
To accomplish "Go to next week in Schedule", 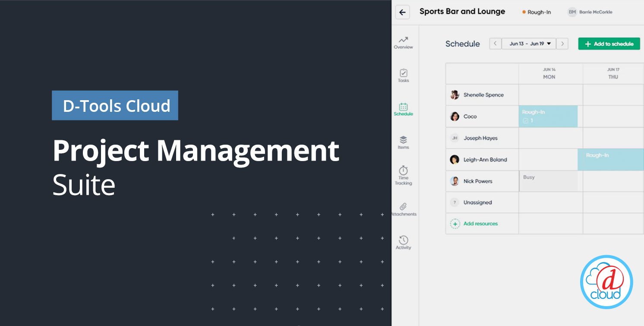I will click(x=562, y=44).
